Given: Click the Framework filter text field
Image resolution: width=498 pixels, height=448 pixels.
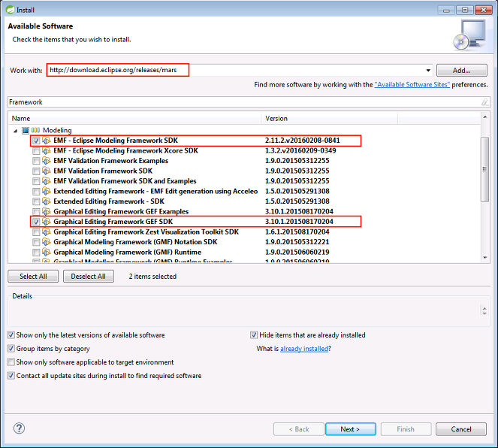Looking at the screenshot, I should tap(249, 102).
